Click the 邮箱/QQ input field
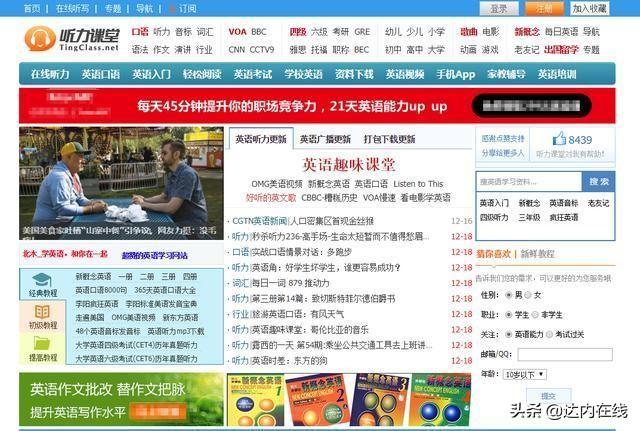640x431 pixels. 565,354
